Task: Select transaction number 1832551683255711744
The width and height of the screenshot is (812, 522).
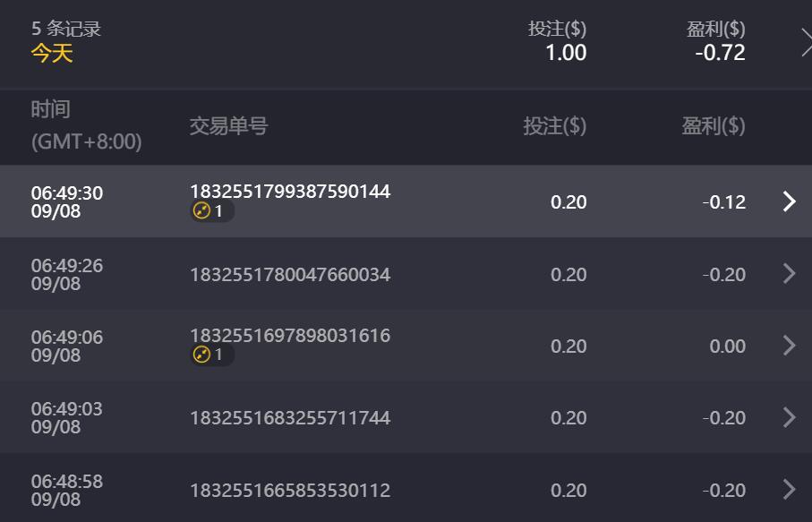Action: (290, 418)
